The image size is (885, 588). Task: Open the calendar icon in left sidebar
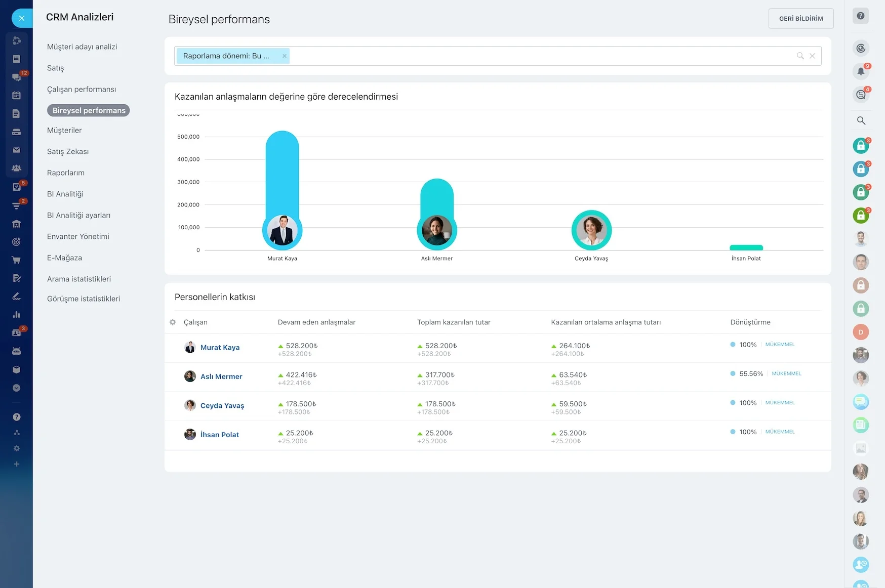pyautogui.click(x=16, y=95)
